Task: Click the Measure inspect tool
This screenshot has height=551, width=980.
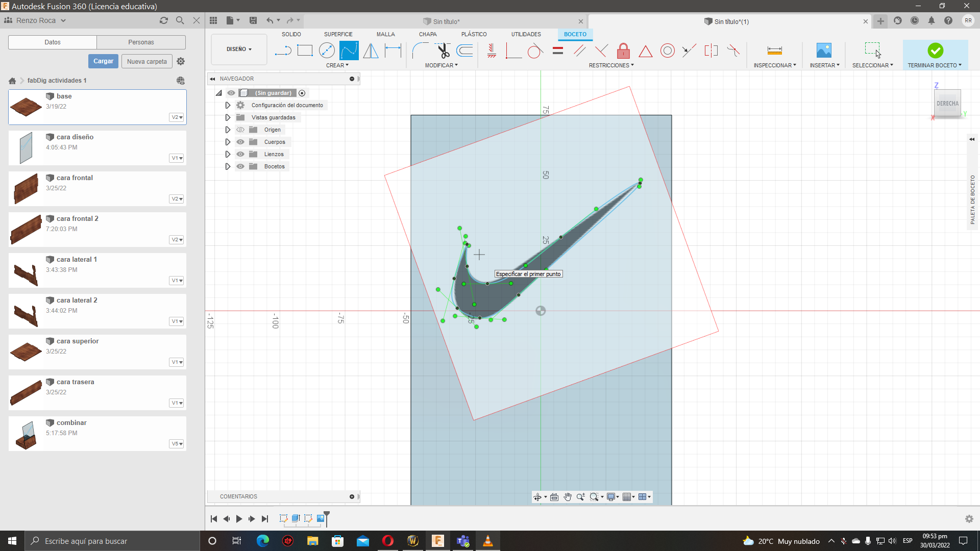Action: tap(774, 51)
